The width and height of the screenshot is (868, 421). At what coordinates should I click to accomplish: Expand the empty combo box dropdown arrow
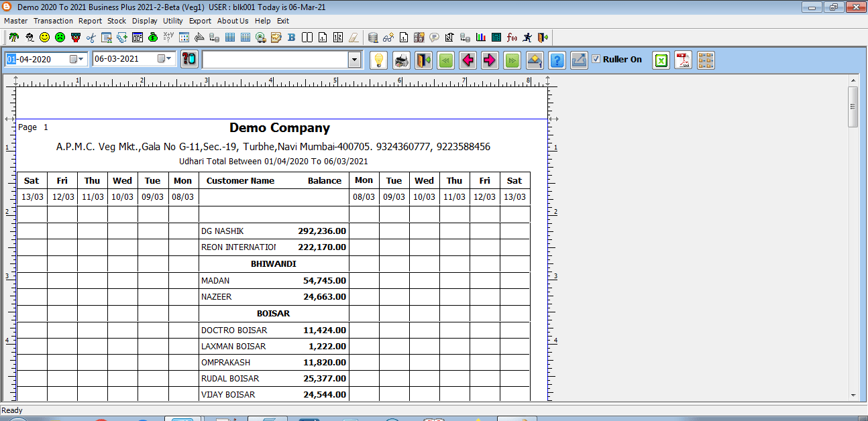tap(354, 60)
